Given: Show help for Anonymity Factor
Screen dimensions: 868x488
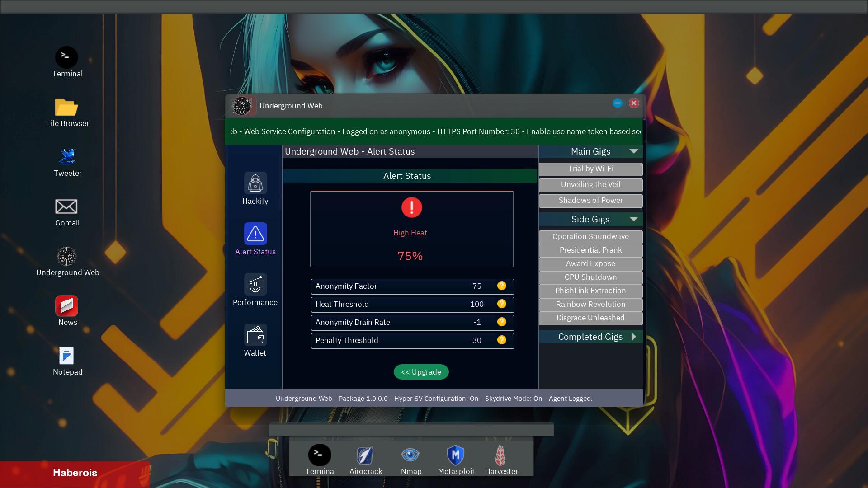Looking at the screenshot, I should (502, 286).
